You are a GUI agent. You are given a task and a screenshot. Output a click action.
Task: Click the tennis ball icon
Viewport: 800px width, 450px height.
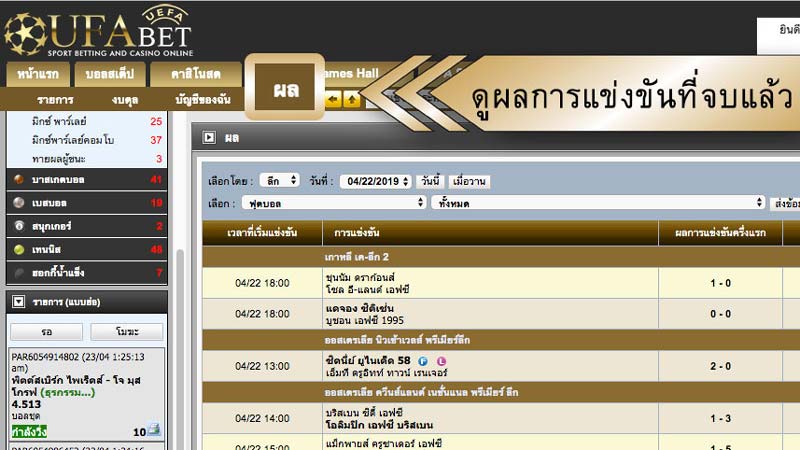pyautogui.click(x=19, y=249)
